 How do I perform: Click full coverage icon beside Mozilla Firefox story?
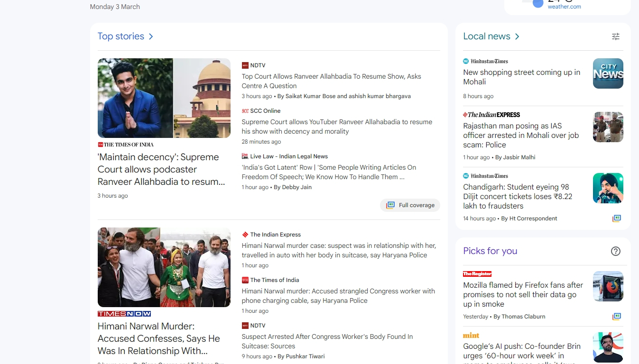616,317
